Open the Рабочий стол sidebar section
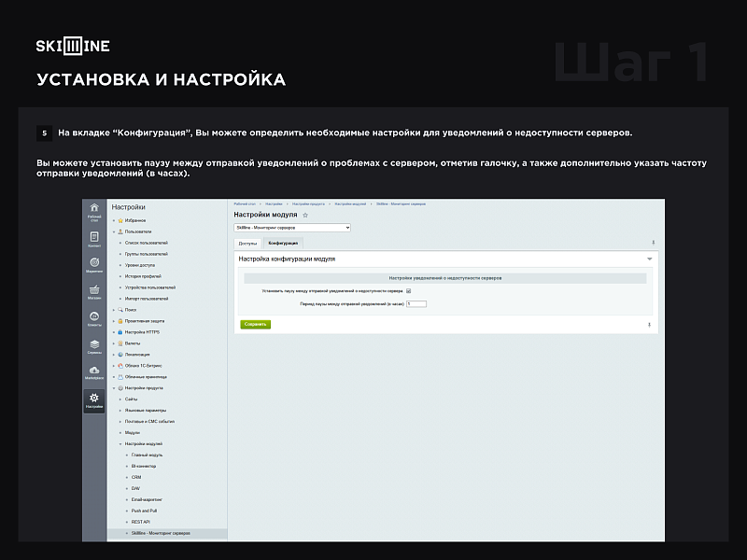Viewport: 747px width, 560px height. pos(94,213)
